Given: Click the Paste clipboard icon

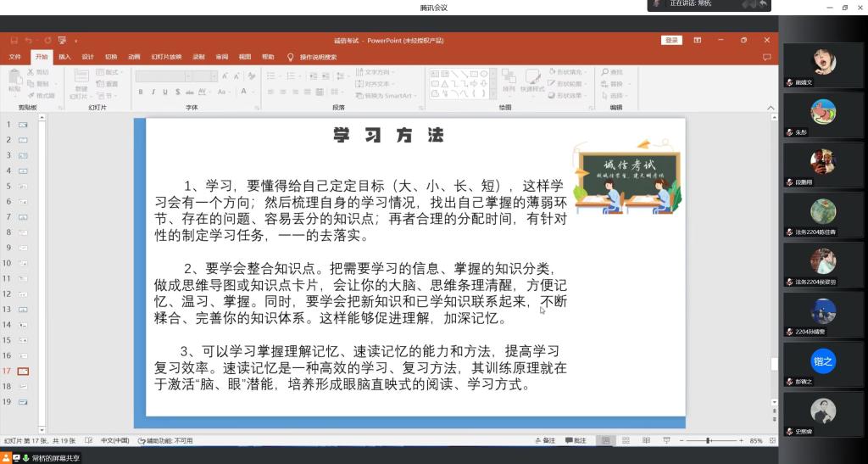Looking at the screenshot, I should tap(14, 77).
